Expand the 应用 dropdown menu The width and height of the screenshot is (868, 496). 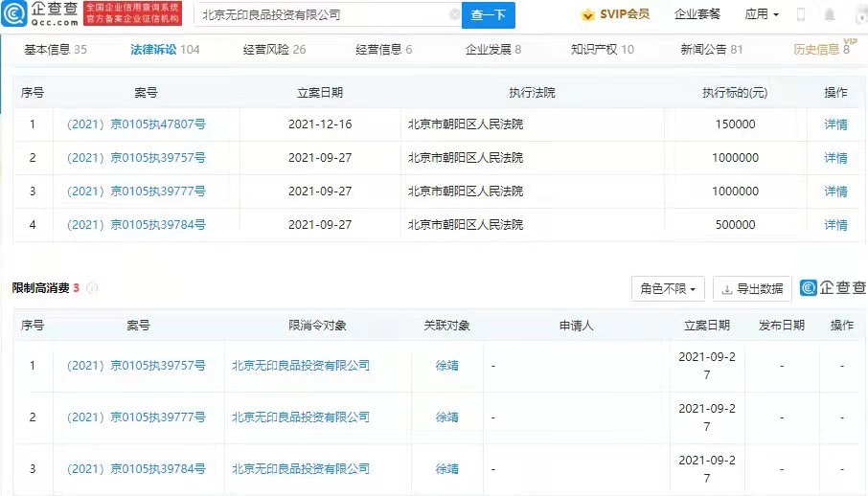pyautogui.click(x=762, y=14)
